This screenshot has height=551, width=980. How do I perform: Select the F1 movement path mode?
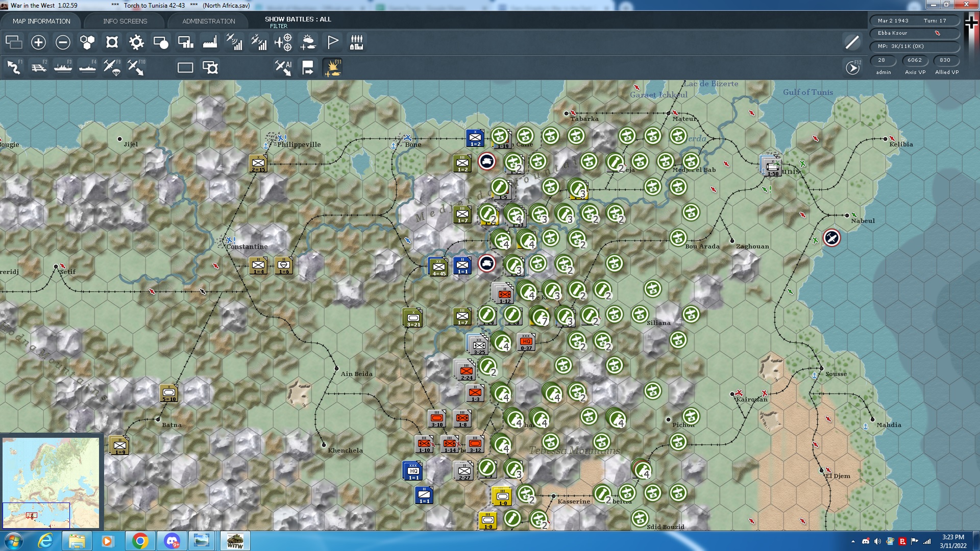coord(14,67)
